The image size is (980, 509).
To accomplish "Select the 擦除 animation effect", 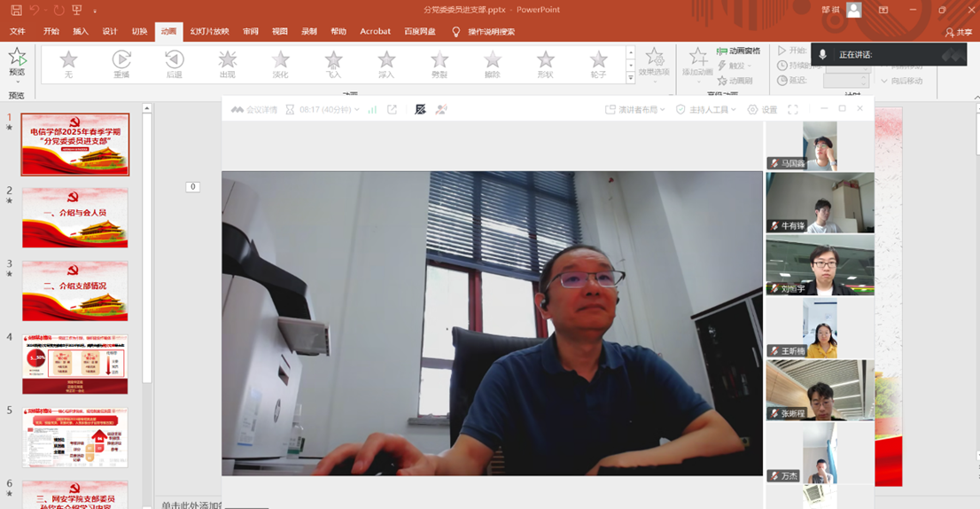I will click(x=493, y=65).
